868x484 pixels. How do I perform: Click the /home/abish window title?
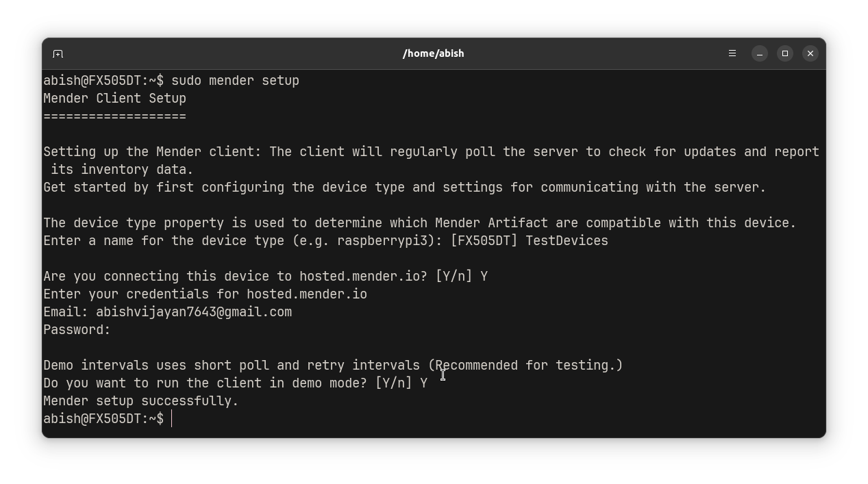(x=433, y=53)
